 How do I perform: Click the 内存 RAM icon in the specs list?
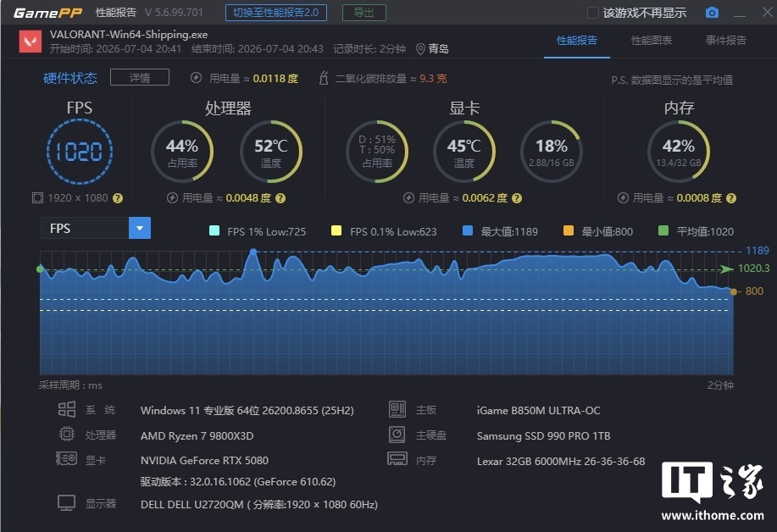pyautogui.click(x=397, y=458)
